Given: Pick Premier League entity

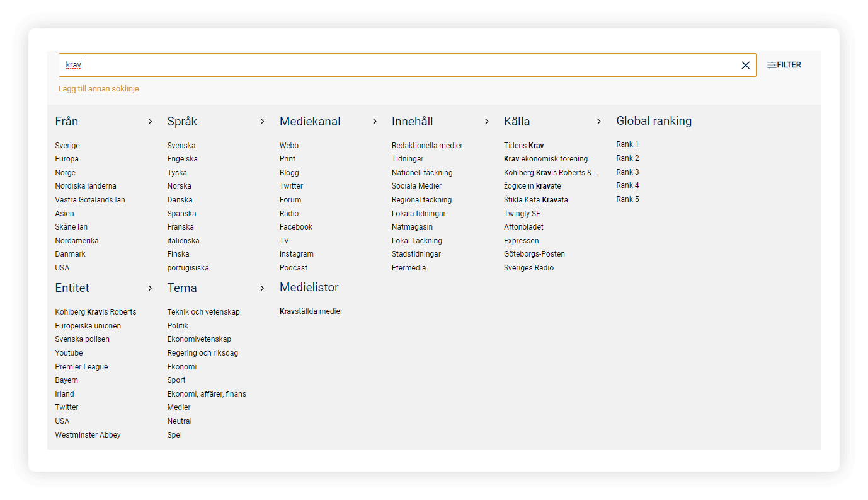Looking at the screenshot, I should coord(81,367).
